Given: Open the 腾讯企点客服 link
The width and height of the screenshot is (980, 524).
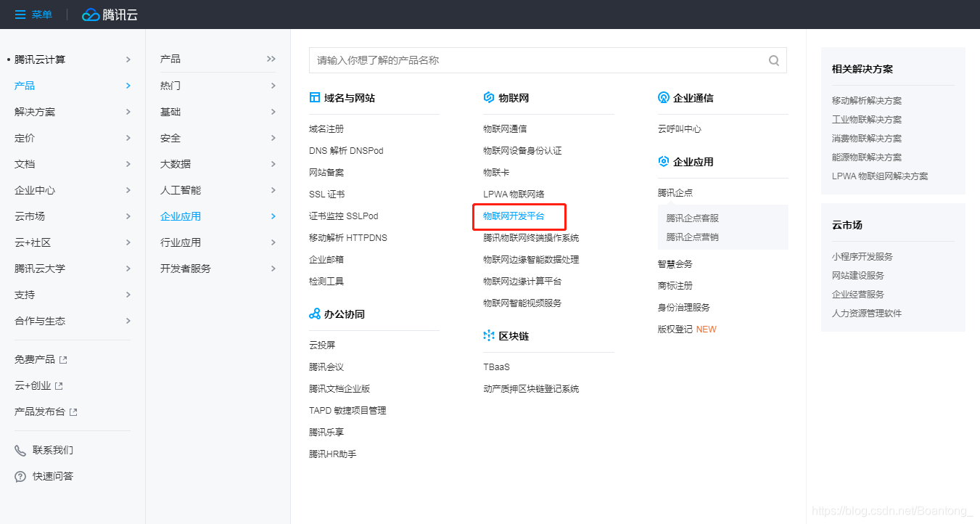Looking at the screenshot, I should click(x=693, y=218).
